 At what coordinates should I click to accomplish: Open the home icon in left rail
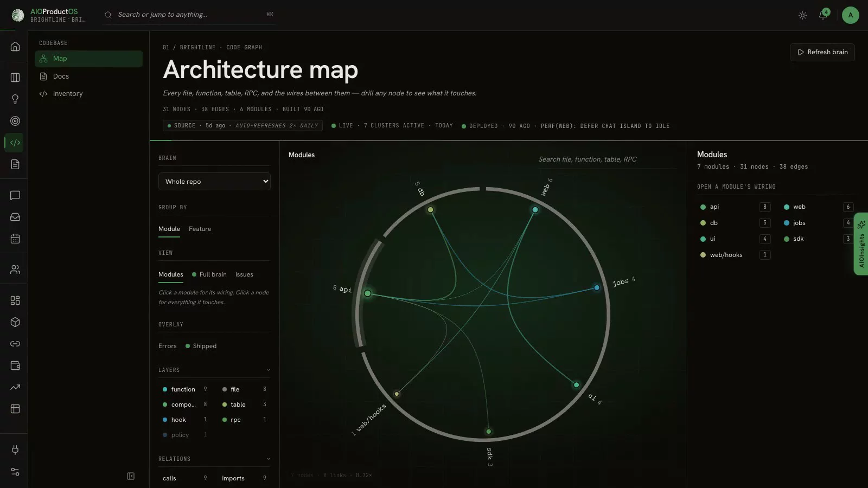(x=15, y=47)
